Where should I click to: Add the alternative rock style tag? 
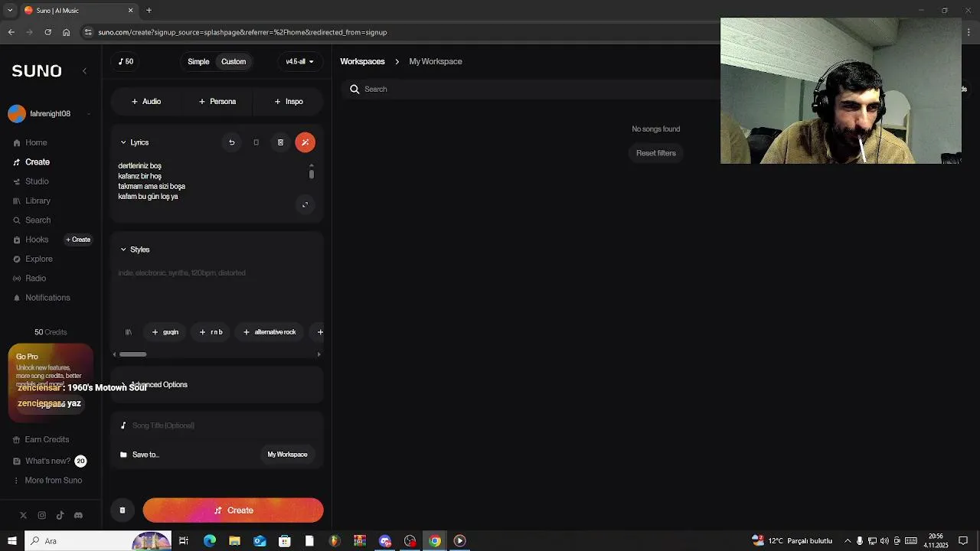[x=269, y=332]
